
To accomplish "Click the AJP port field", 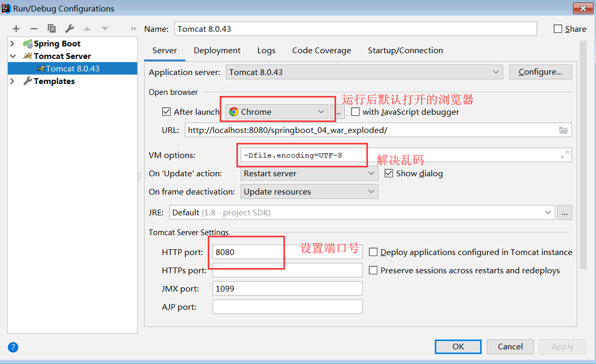I will click(x=288, y=307).
